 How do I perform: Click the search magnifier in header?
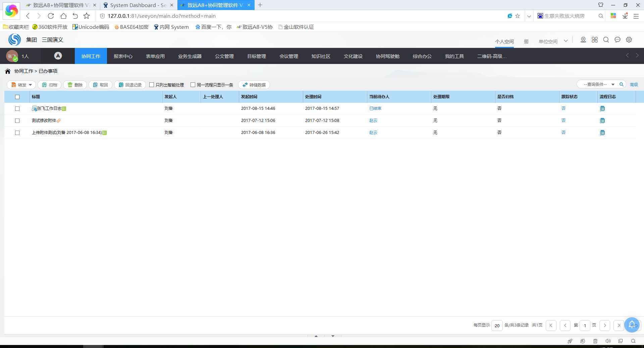(x=606, y=40)
